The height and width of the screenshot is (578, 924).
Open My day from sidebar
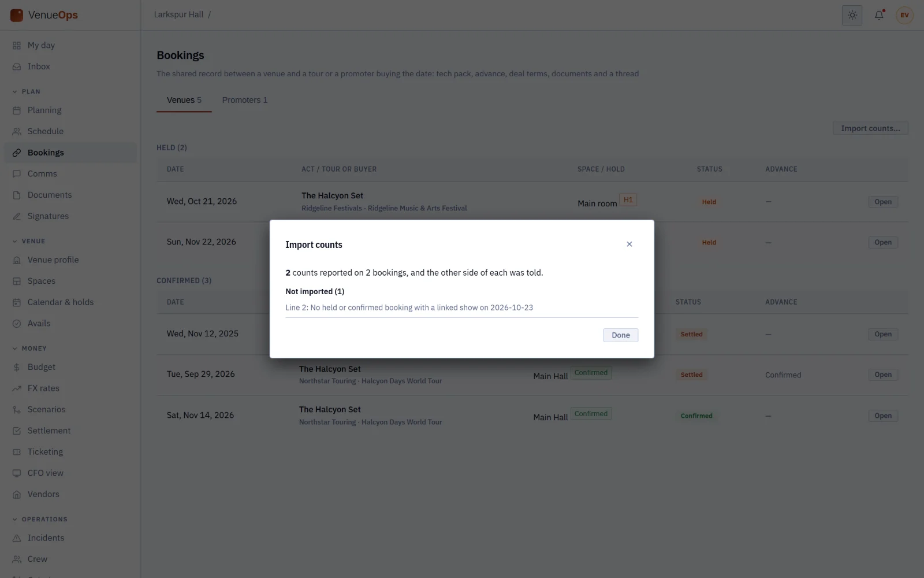click(x=71, y=45)
